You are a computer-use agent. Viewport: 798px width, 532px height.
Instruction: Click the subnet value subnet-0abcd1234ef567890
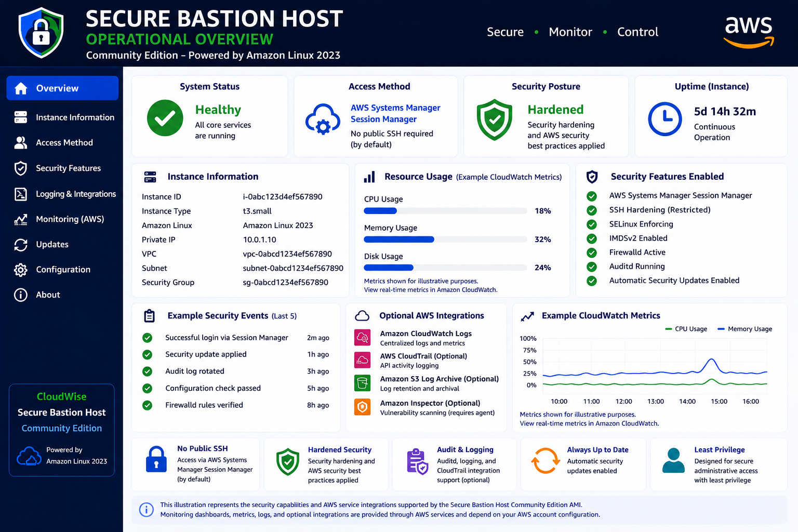click(293, 268)
